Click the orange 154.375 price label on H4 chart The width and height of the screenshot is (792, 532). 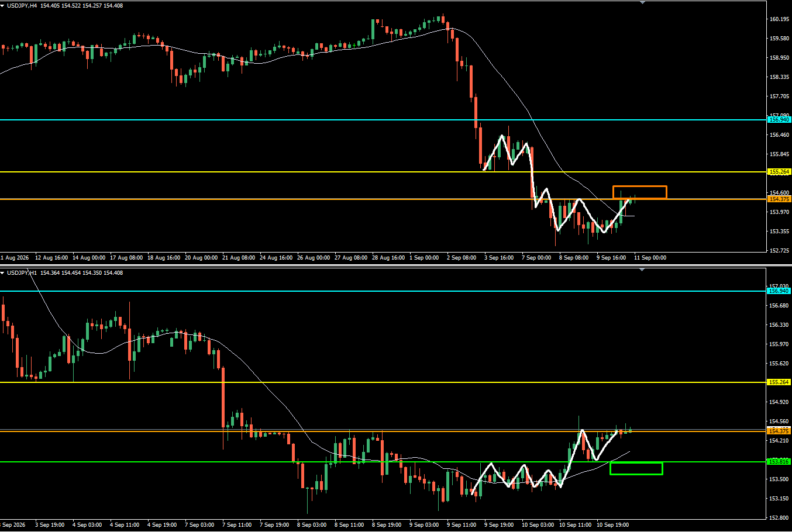click(779, 199)
